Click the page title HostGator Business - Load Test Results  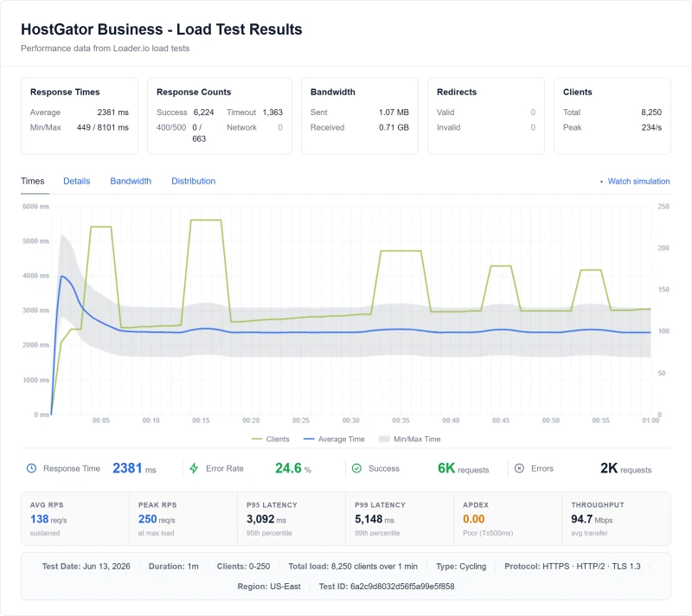coord(162,29)
